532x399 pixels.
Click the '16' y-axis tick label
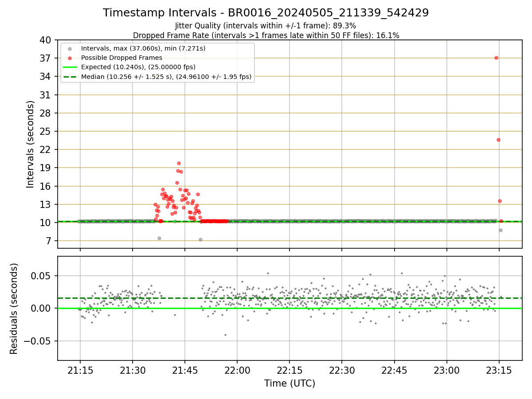pyautogui.click(x=46, y=186)
